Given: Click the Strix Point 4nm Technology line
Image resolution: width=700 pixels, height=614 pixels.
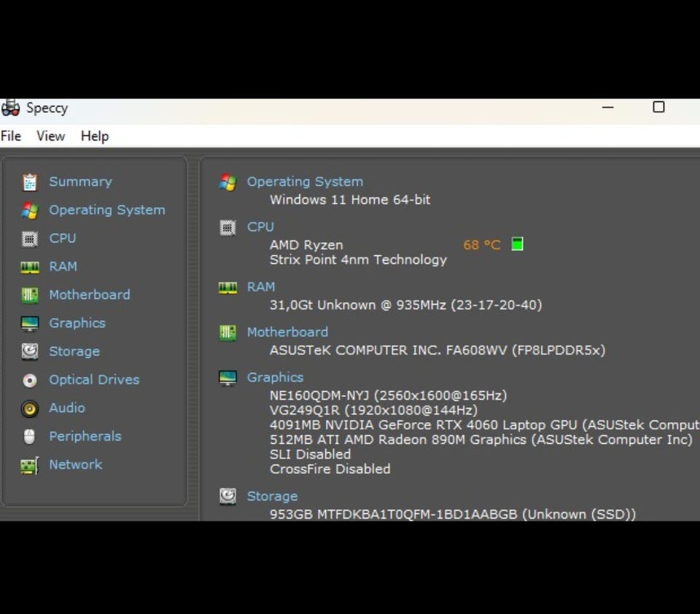Looking at the screenshot, I should (x=358, y=260).
